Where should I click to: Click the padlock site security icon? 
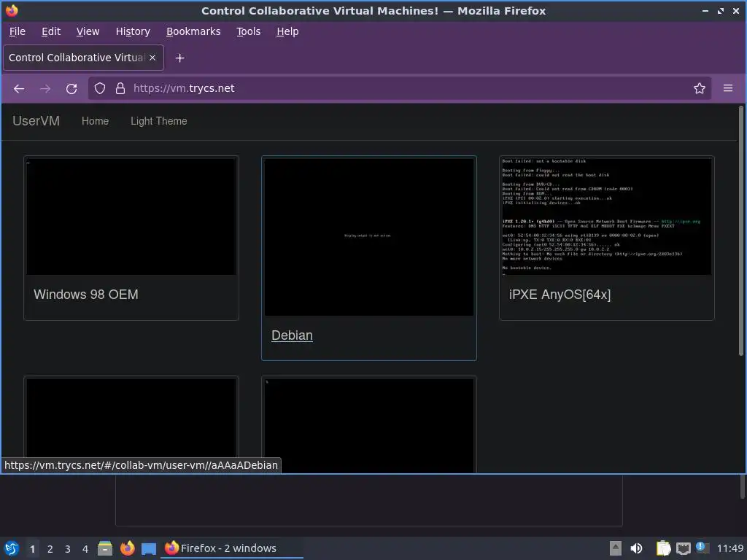tap(120, 88)
